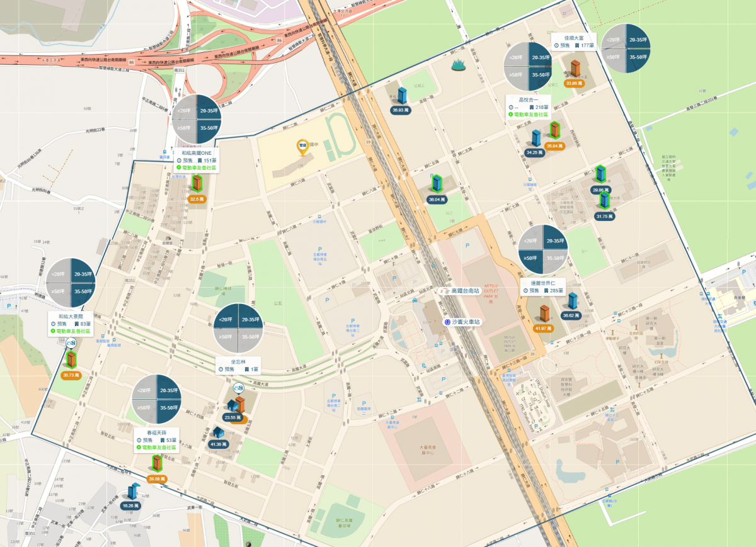
Task: Select the building marker priced 30.73萬
Action: [x=72, y=360]
